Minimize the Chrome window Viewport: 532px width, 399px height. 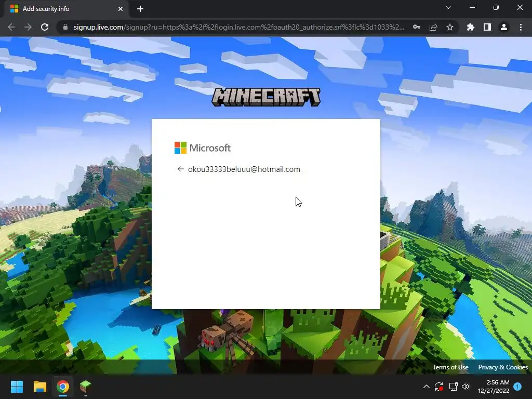[472, 7]
